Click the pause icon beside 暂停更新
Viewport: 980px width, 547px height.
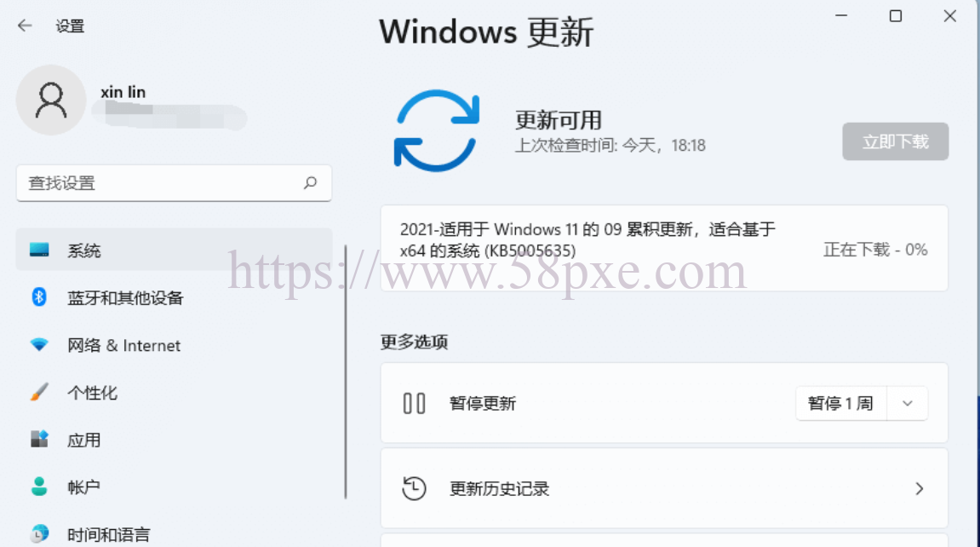point(414,403)
